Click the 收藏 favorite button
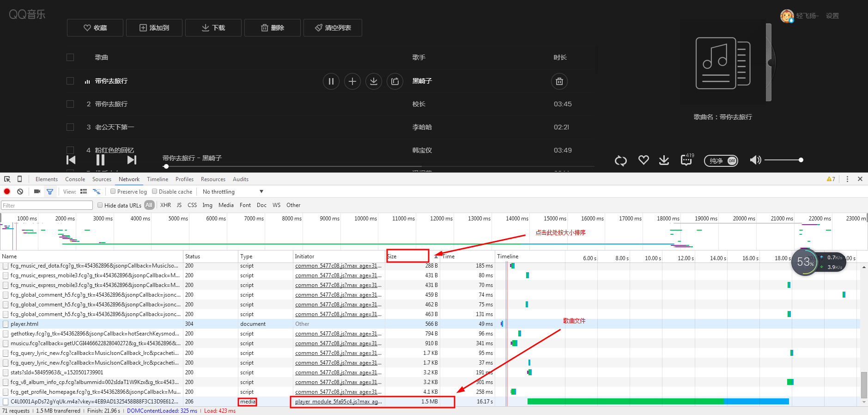The image size is (868, 415). 95,28
